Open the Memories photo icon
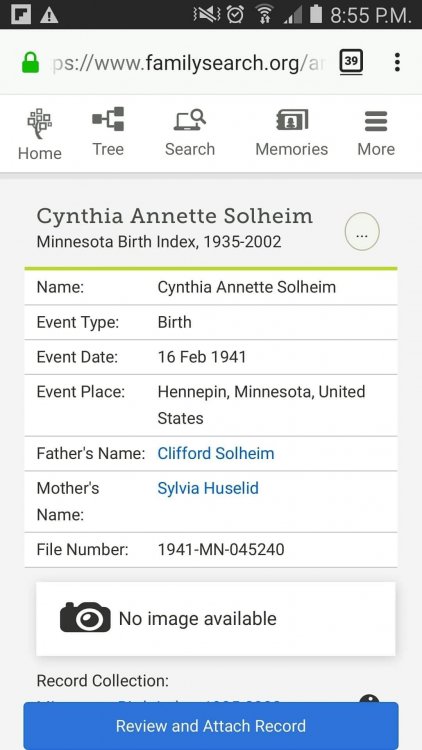This screenshot has width=422, height=750. 292,119
